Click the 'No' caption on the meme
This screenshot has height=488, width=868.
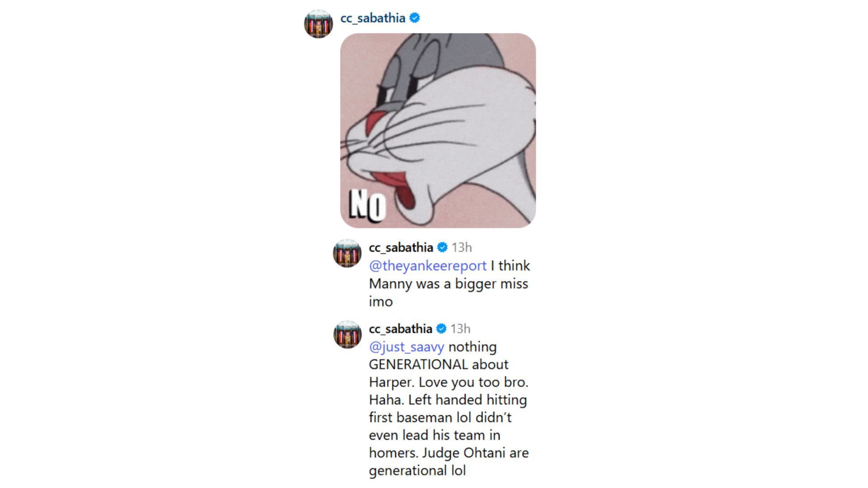click(x=368, y=206)
